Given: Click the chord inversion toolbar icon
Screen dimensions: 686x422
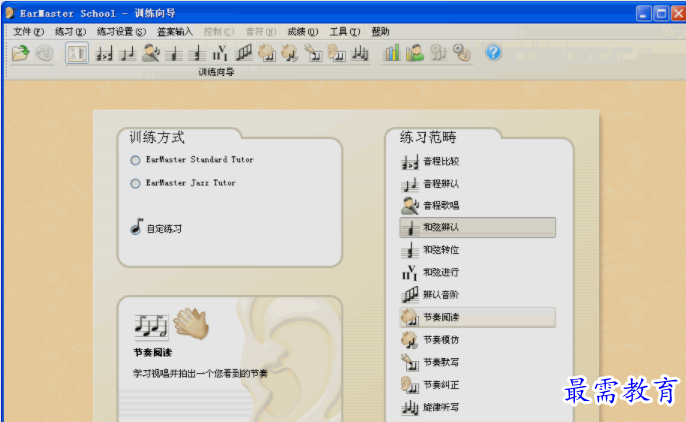Looking at the screenshot, I should pos(197,53).
